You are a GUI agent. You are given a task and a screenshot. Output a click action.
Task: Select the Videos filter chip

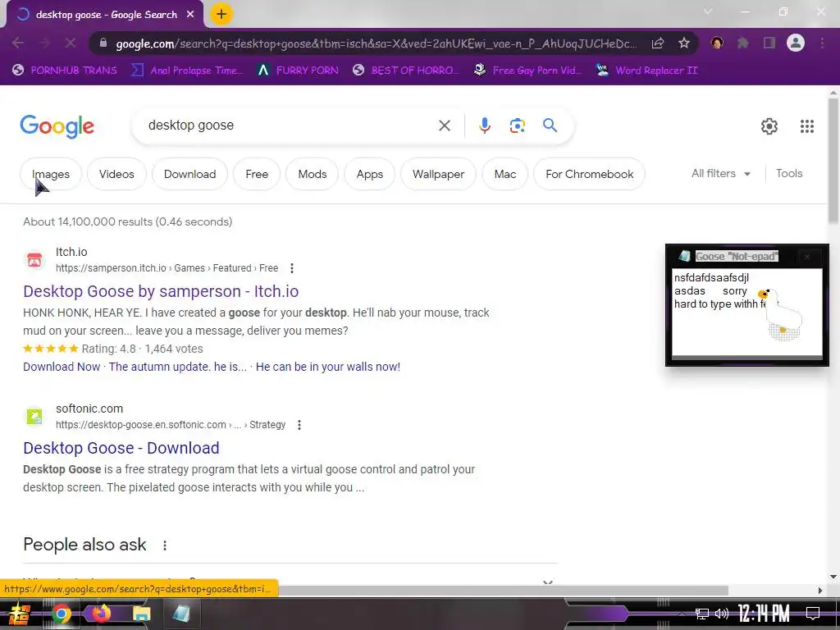point(116,174)
